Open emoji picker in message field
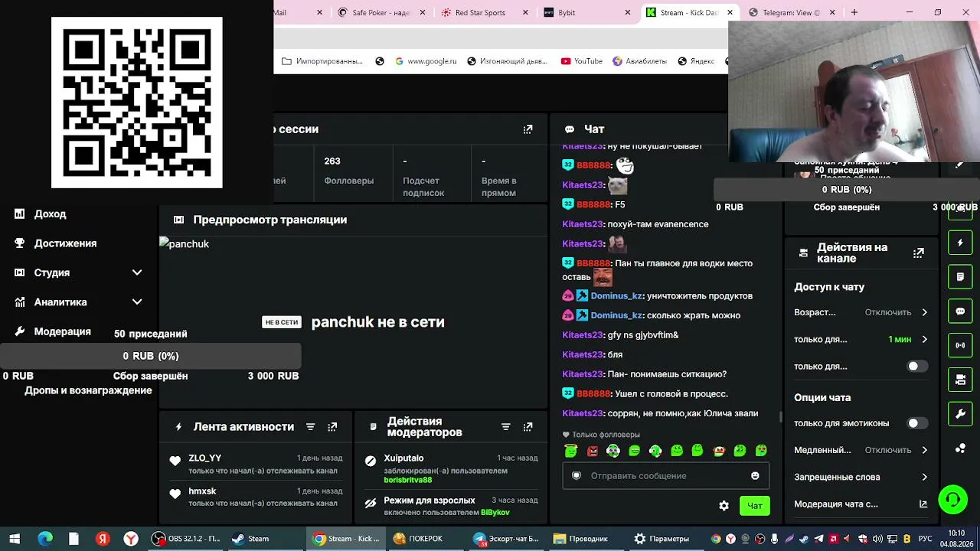Image resolution: width=980 pixels, height=551 pixels. tap(755, 476)
